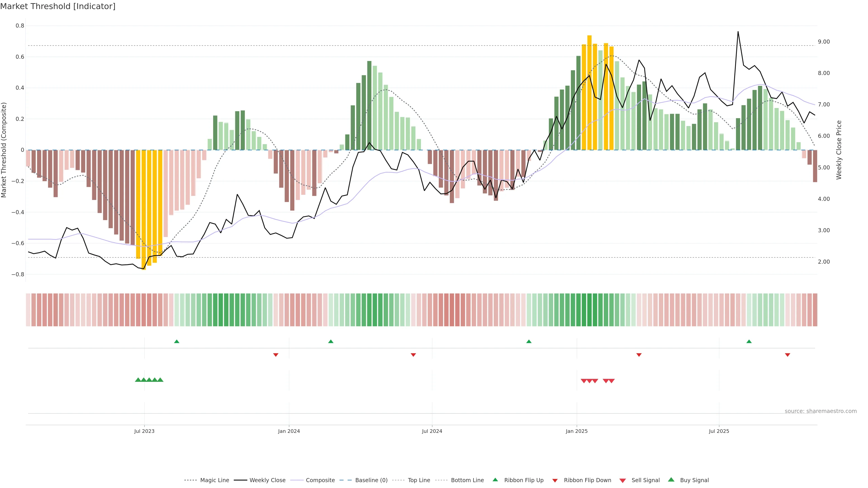868x488 pixels.
Task: Click the Buy Signal legend icon
Action: pyautogui.click(x=671, y=480)
